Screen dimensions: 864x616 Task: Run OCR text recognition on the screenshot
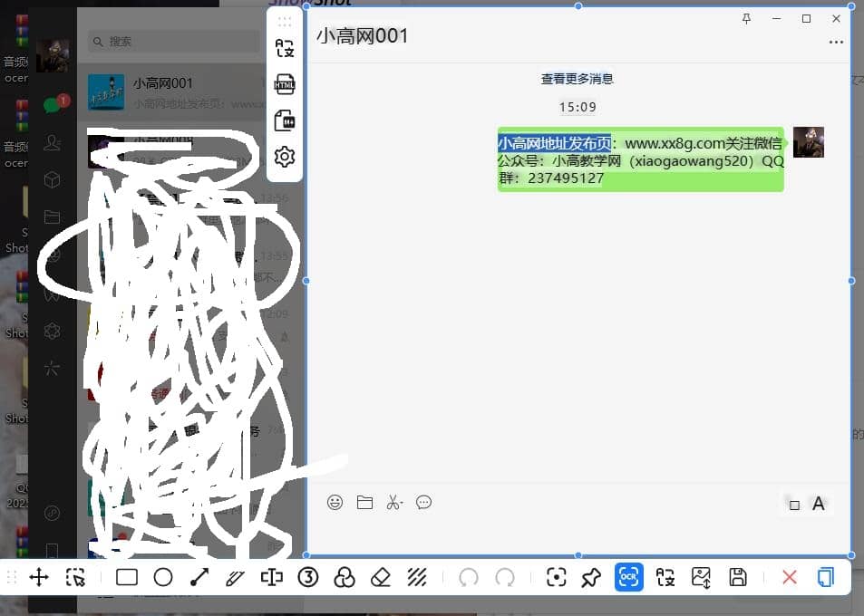(x=629, y=577)
